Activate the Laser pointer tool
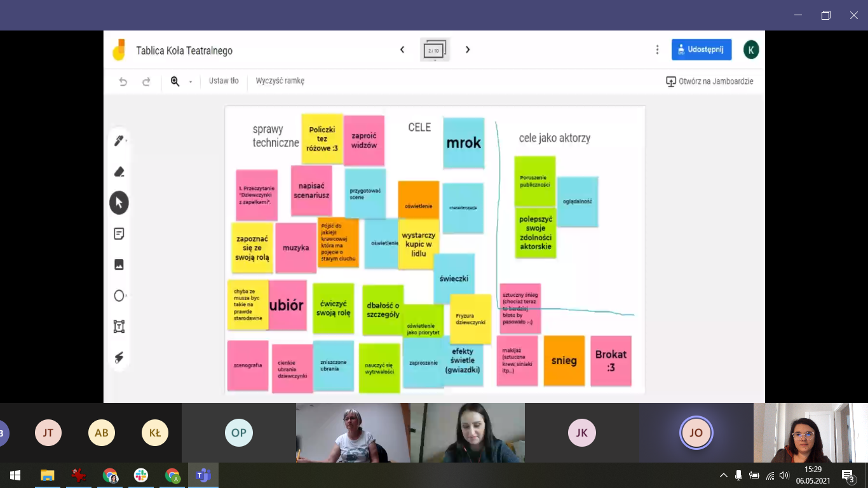The height and width of the screenshot is (488, 868). pos(119,357)
